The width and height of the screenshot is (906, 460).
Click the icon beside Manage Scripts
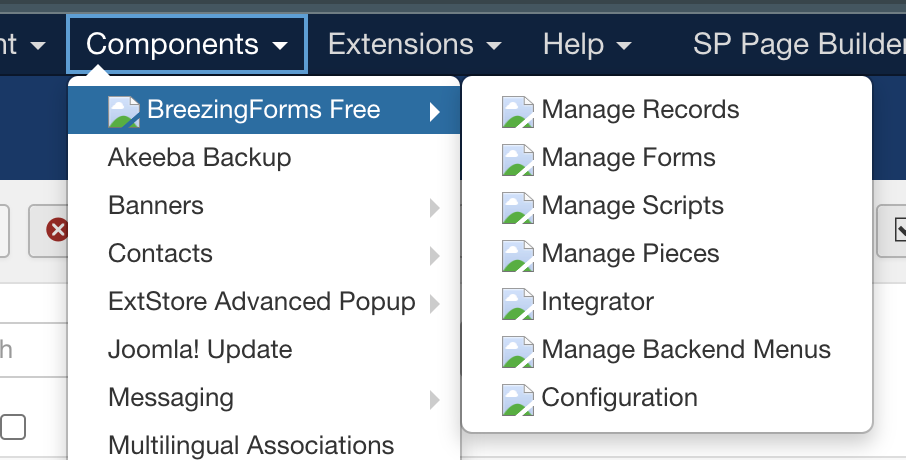[518, 207]
